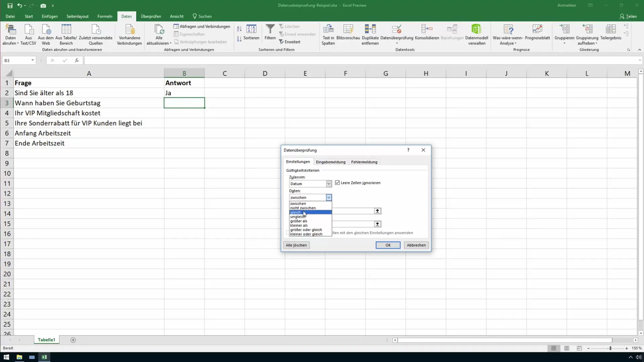644x362 pixels.
Task: Click the volume icon in system tray
Action: click(638, 357)
